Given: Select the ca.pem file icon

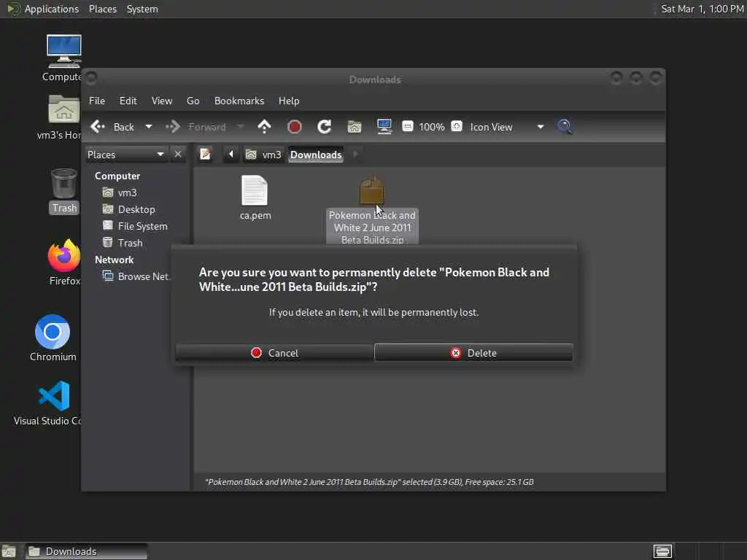Looking at the screenshot, I should [255, 190].
